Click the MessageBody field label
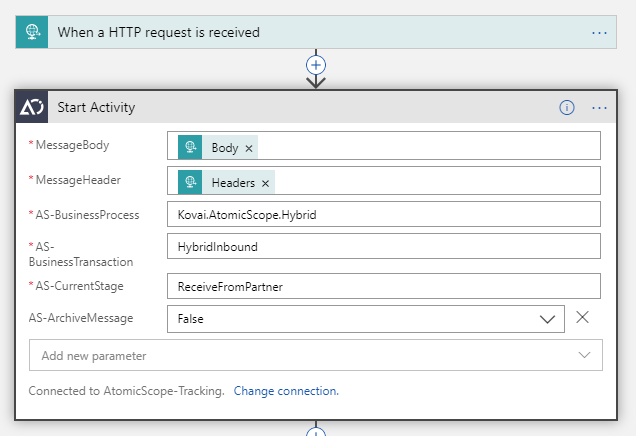Screen dimensions: 636x436 pos(72,145)
